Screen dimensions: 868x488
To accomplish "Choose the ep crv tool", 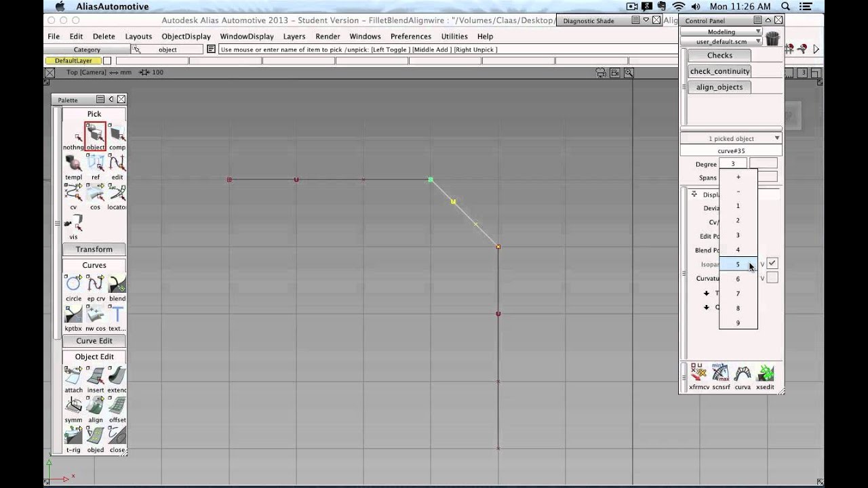I will pyautogui.click(x=95, y=287).
